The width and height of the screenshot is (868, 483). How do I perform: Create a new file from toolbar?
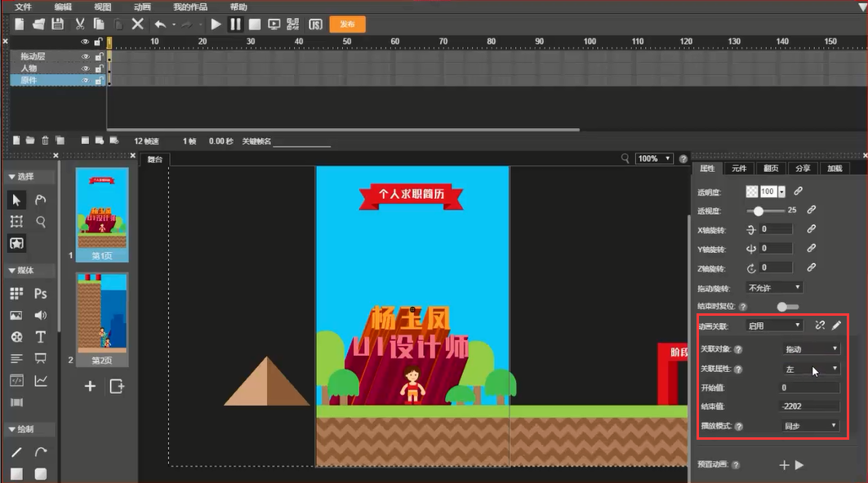pyautogui.click(x=20, y=24)
